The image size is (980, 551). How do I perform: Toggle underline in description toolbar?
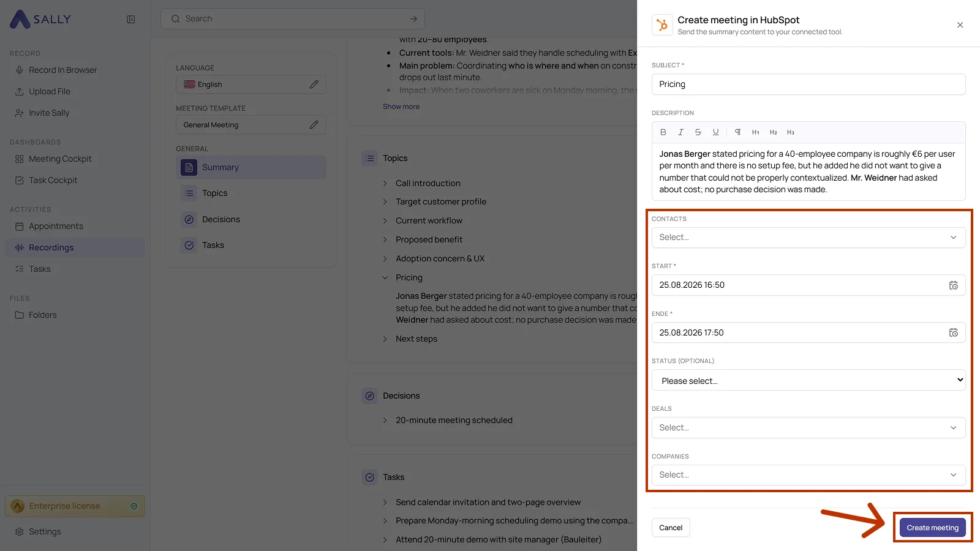[715, 132]
